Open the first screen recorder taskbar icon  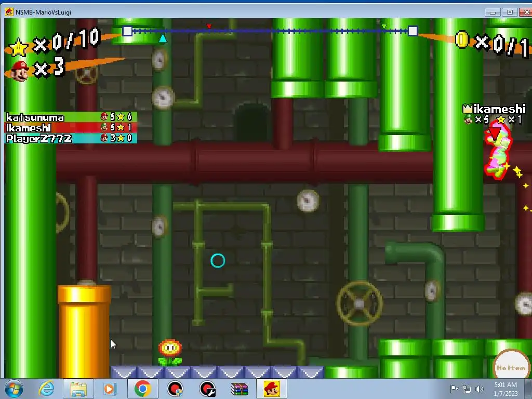click(175, 389)
